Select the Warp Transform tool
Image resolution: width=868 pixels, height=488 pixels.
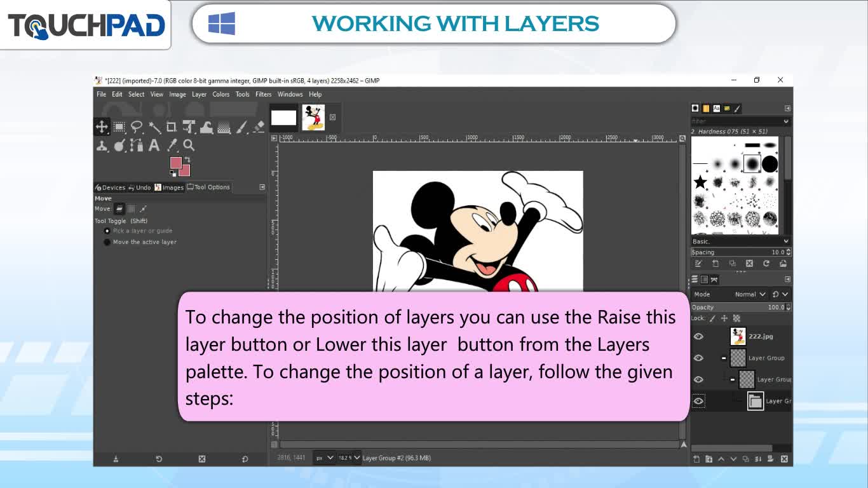(x=207, y=127)
